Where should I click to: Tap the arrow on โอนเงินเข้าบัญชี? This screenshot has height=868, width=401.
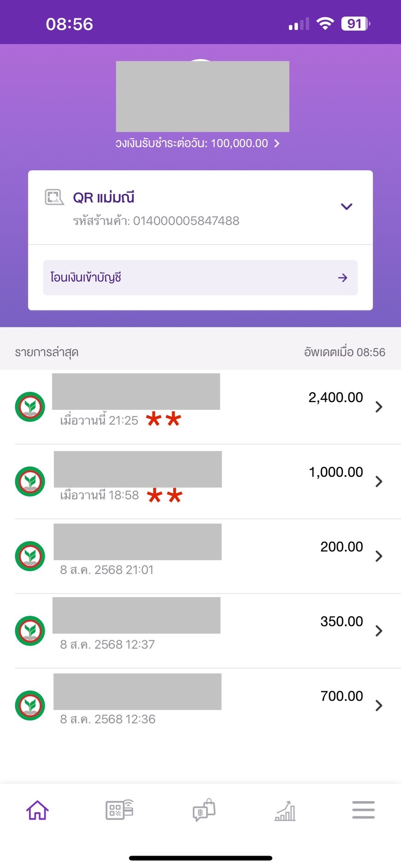342,278
